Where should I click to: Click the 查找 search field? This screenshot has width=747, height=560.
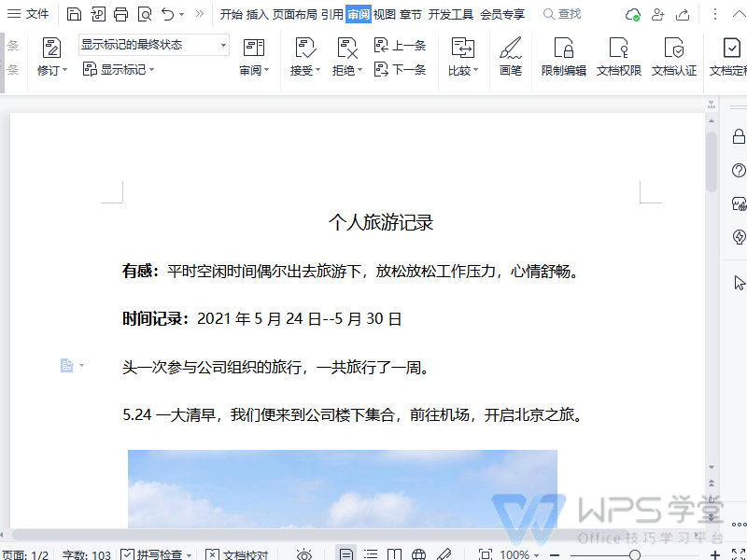click(x=562, y=14)
